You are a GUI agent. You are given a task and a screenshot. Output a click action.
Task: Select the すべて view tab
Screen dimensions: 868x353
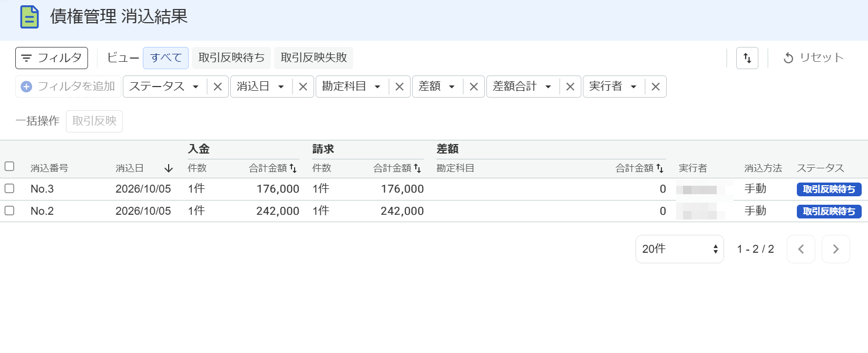coord(165,58)
